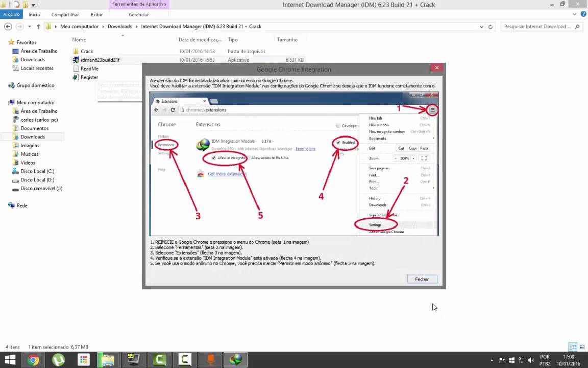Open uTorrent from the taskbar
This screenshot has width=588, height=368.
click(x=58, y=360)
